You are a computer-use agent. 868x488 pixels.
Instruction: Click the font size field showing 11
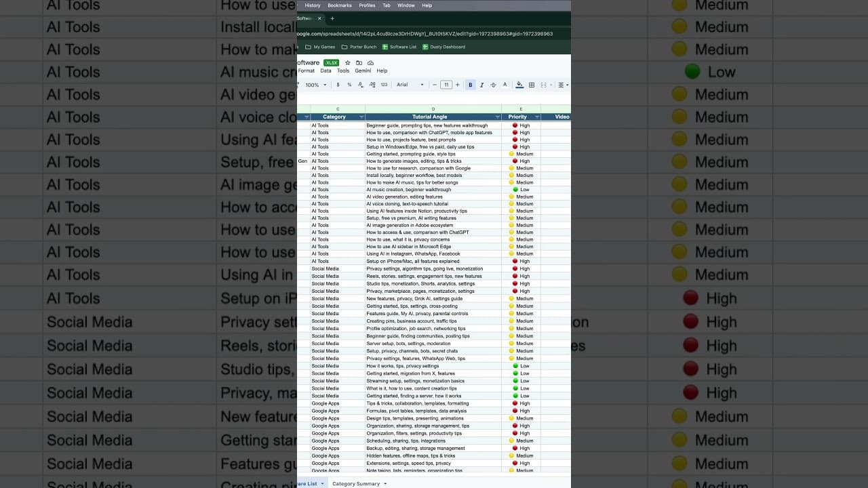(x=446, y=85)
